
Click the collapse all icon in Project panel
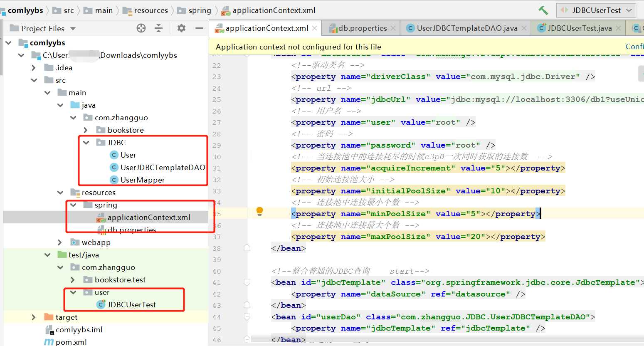coord(159,28)
